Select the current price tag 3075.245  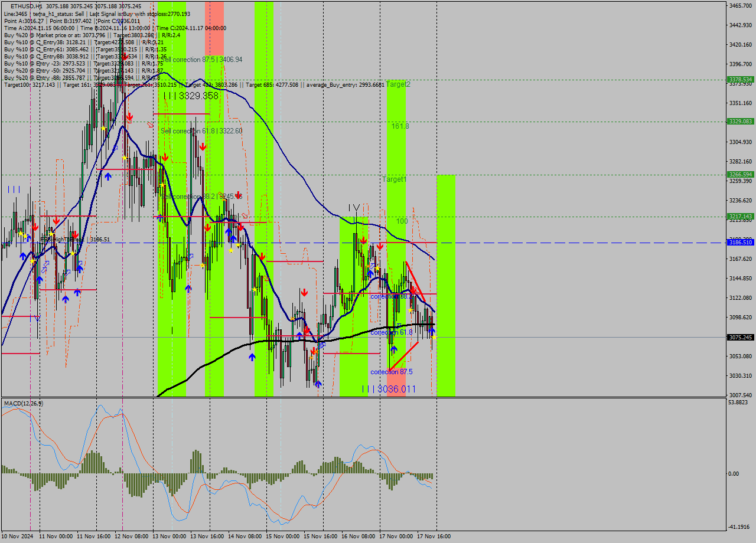(x=741, y=337)
